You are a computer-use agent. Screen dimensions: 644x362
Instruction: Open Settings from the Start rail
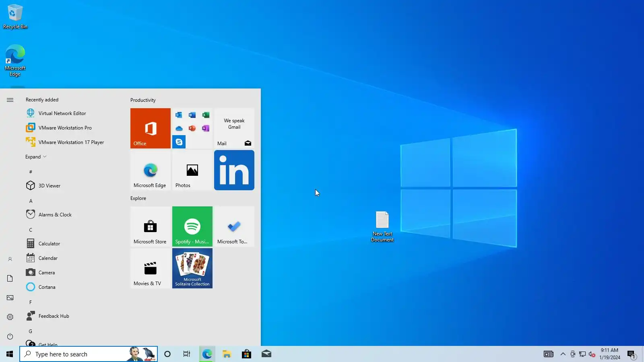[x=10, y=317]
